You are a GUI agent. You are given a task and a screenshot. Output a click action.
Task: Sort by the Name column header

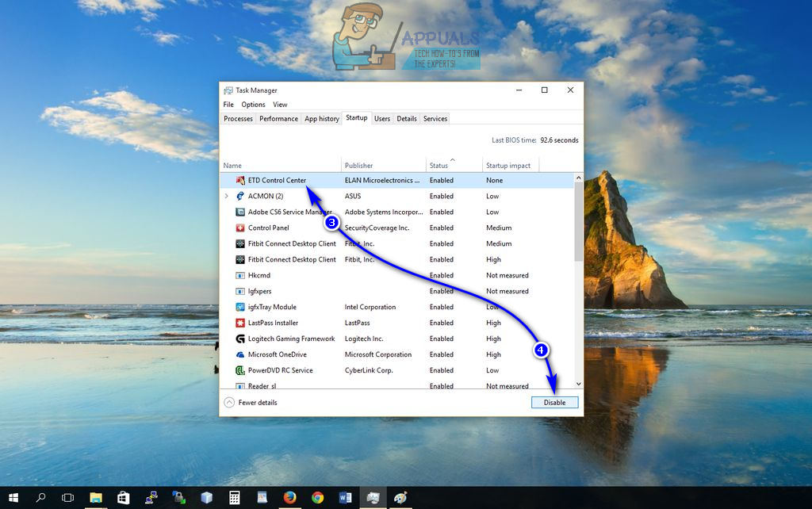click(x=280, y=165)
